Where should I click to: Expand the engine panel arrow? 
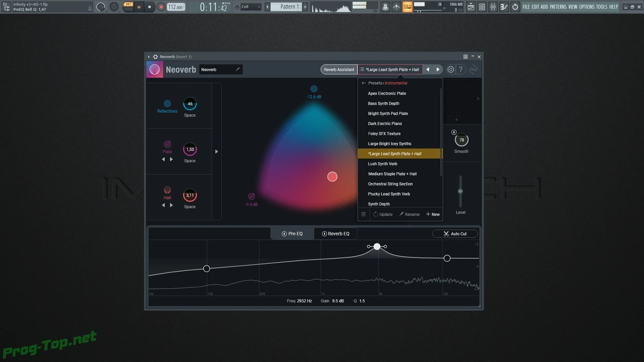click(x=217, y=152)
